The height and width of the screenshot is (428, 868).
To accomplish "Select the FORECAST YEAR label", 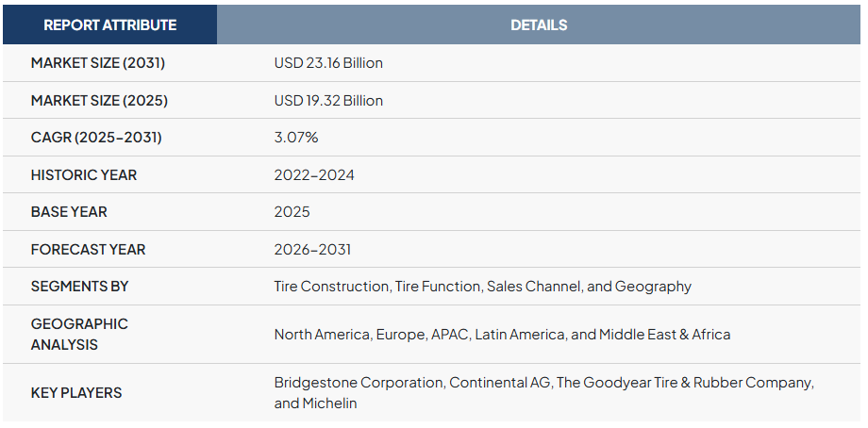I will coord(88,249).
